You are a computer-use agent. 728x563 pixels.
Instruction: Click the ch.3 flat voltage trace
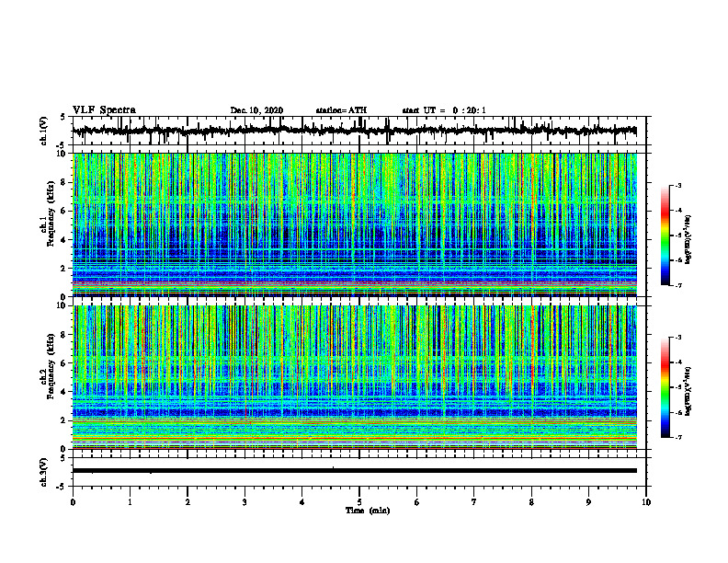(355, 471)
